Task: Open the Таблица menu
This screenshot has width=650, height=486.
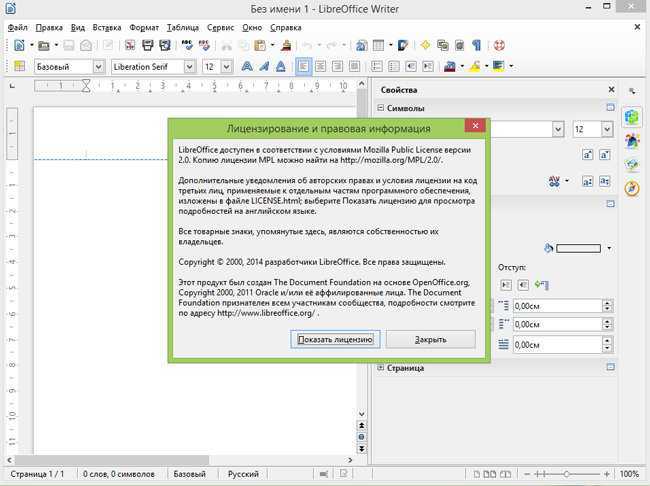Action: [183, 28]
